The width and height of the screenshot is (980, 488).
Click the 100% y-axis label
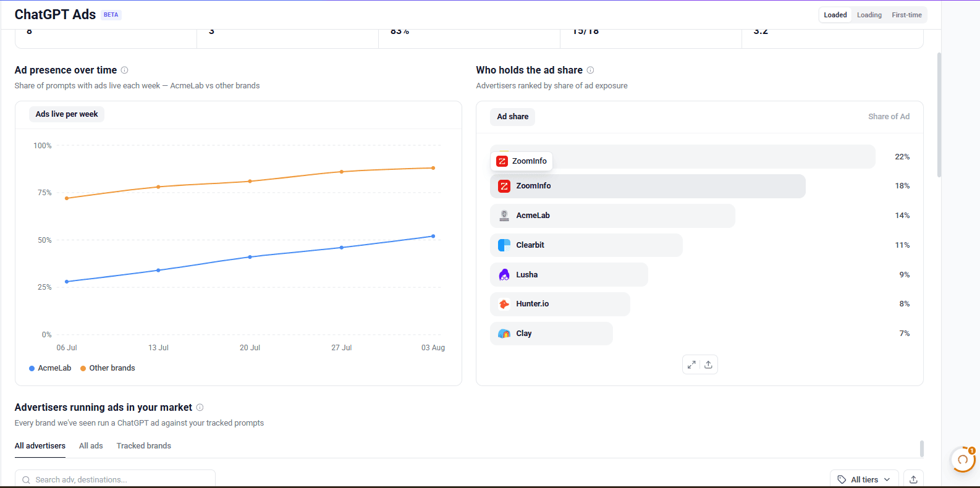coord(43,146)
